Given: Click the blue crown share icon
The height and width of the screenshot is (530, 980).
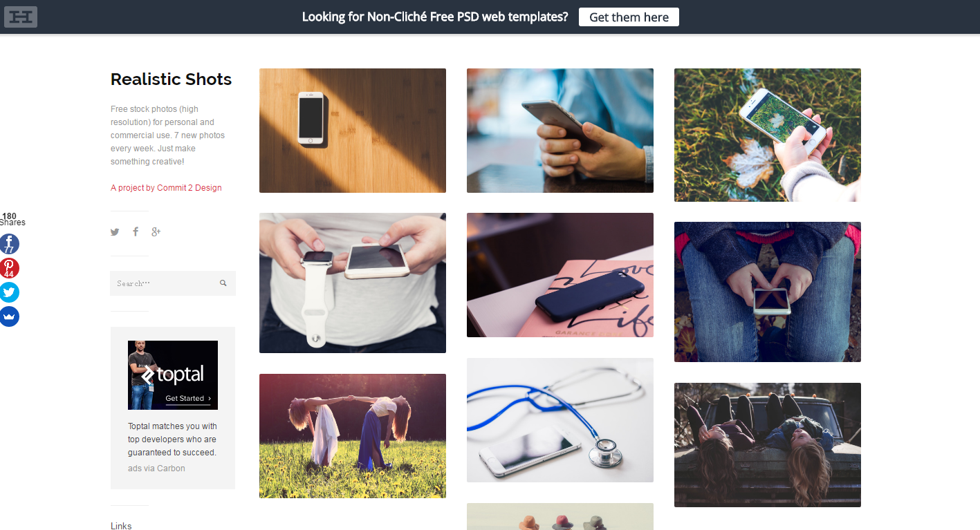Looking at the screenshot, I should pos(9,316).
